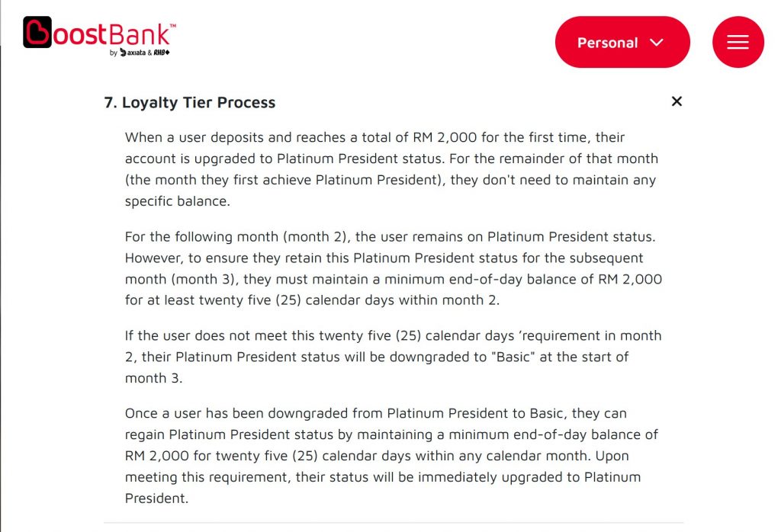Collapse the '7. Loyalty Tier Process' heading
Screen dimensions: 781x532
point(190,103)
